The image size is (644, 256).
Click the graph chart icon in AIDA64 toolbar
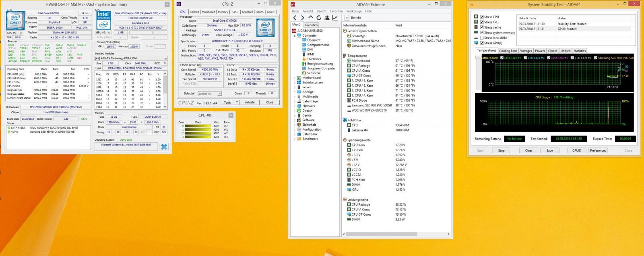[x=335, y=18]
